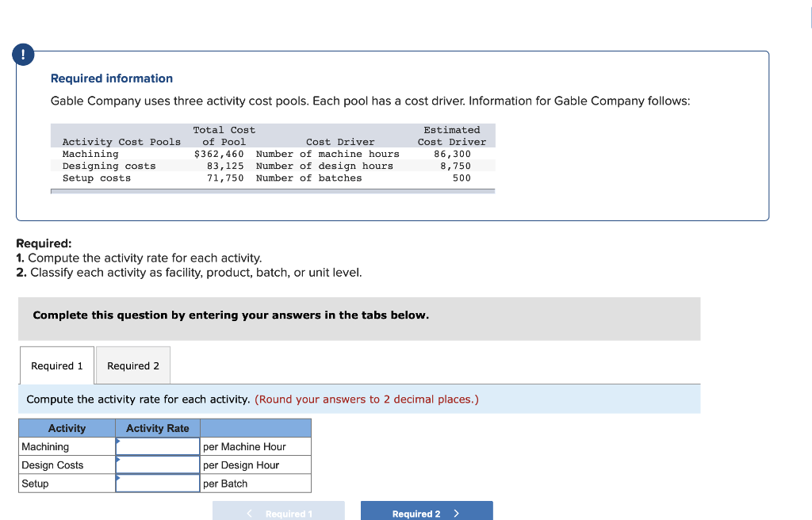The height and width of the screenshot is (520, 812).
Task: Click the Machining activity rate input field
Action: (x=157, y=445)
